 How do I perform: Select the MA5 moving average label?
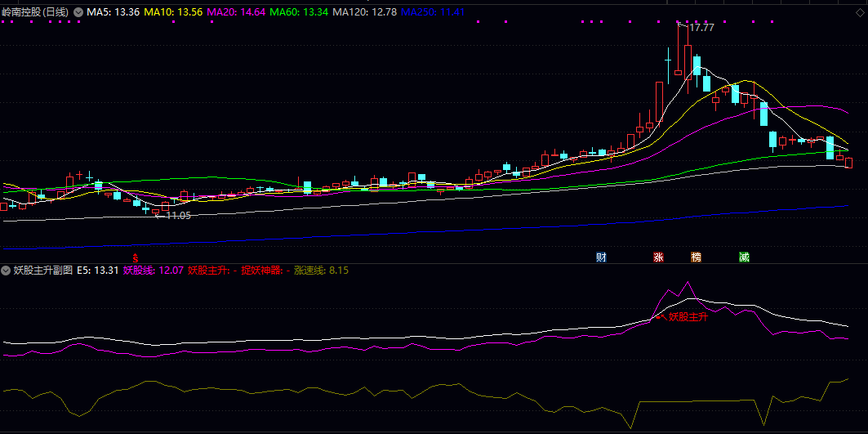113,12
